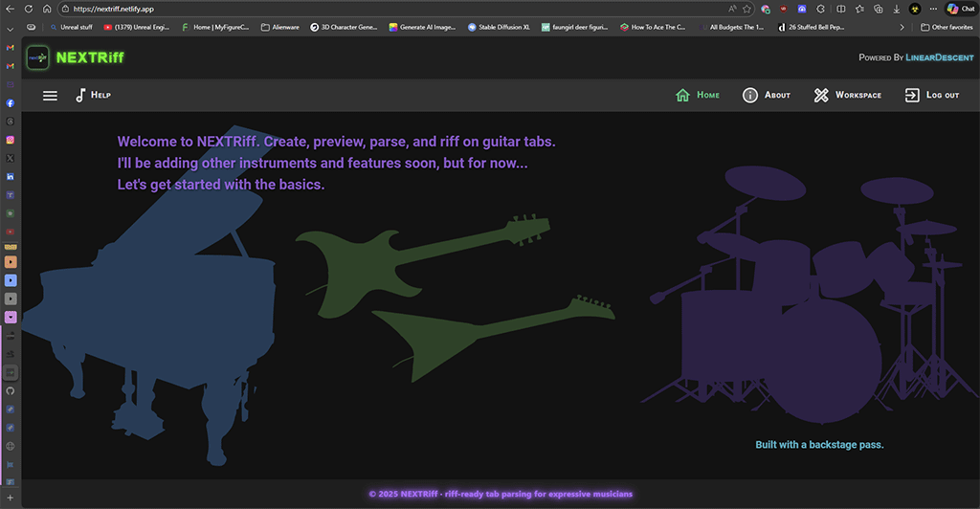The image size is (980, 509).
Task: Click the About info circle icon
Action: click(750, 96)
